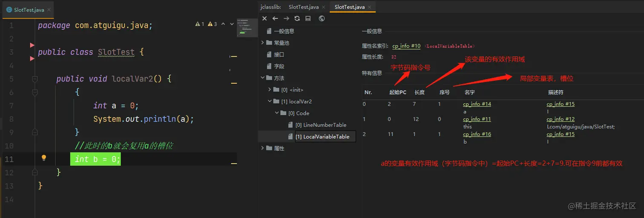Save the class file using the floppy disk icon

tap(308, 18)
